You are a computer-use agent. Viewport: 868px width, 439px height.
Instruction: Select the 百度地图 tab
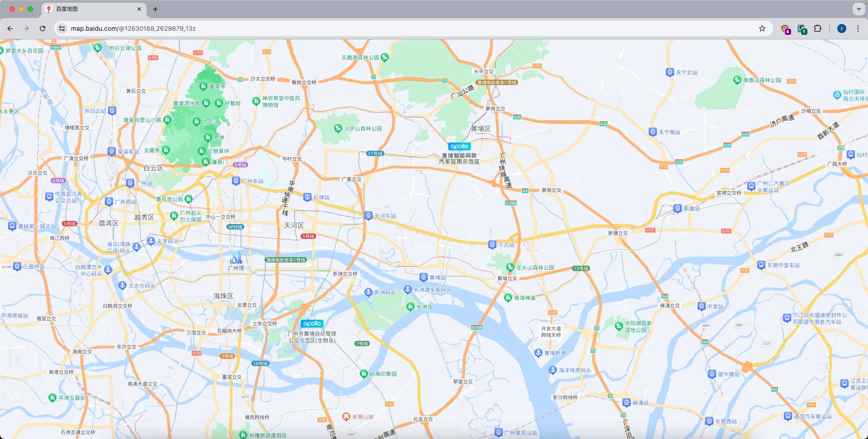pyautogui.click(x=93, y=9)
